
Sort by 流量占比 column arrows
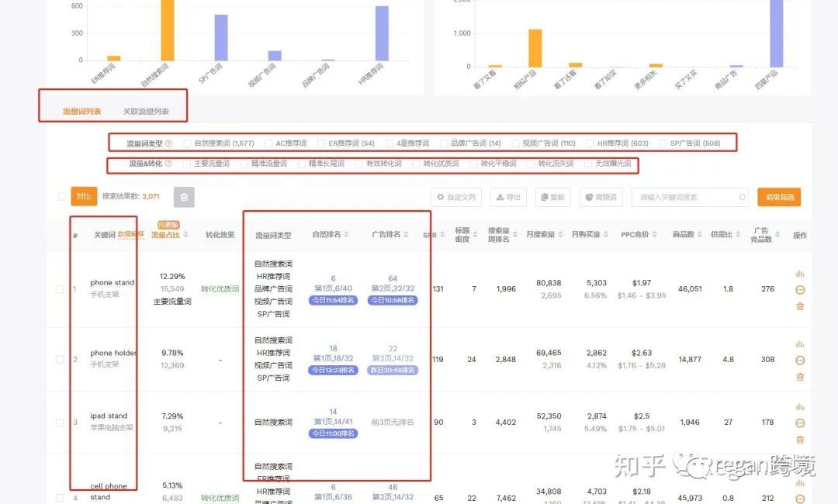[x=185, y=234]
